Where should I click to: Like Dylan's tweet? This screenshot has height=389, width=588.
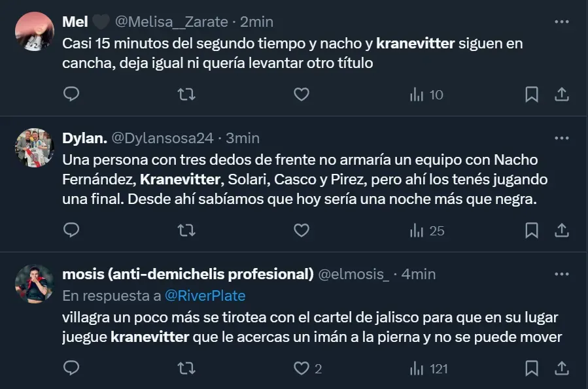click(x=301, y=230)
